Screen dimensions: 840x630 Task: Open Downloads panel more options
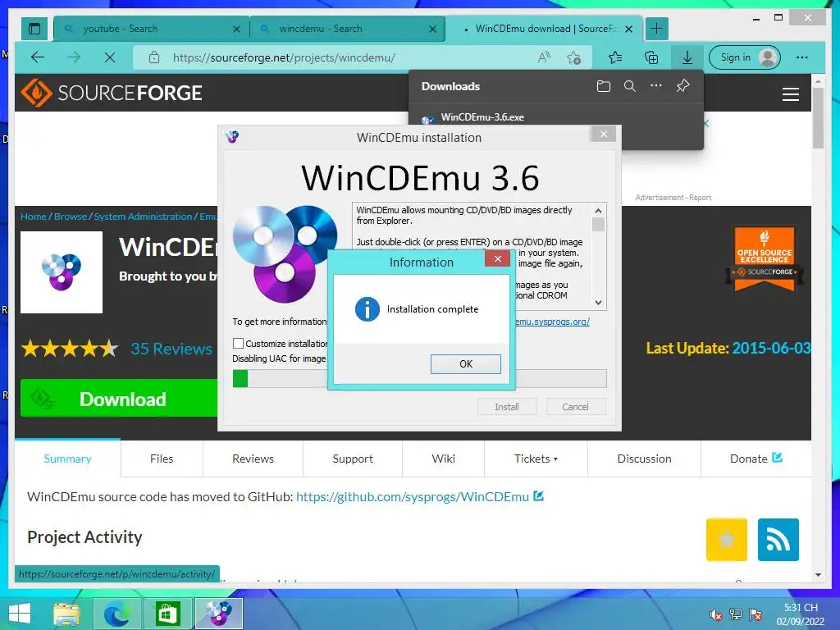click(x=655, y=85)
